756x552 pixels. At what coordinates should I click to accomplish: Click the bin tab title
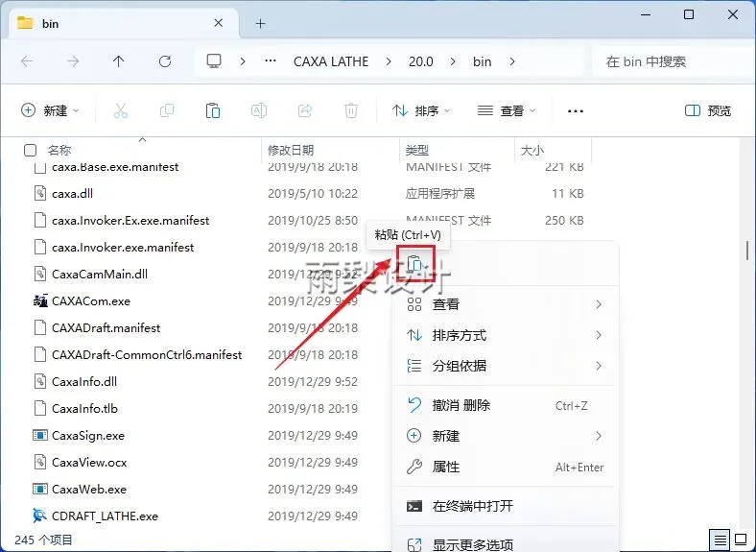[50, 24]
